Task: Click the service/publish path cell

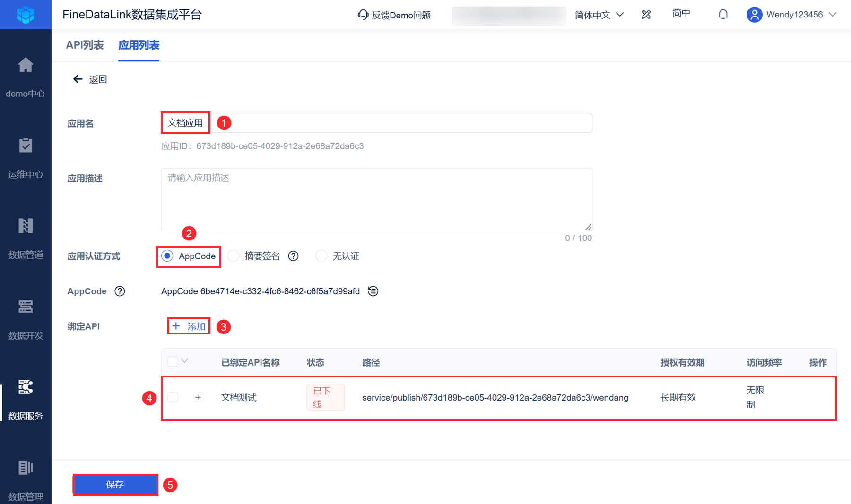Action: [x=495, y=398]
